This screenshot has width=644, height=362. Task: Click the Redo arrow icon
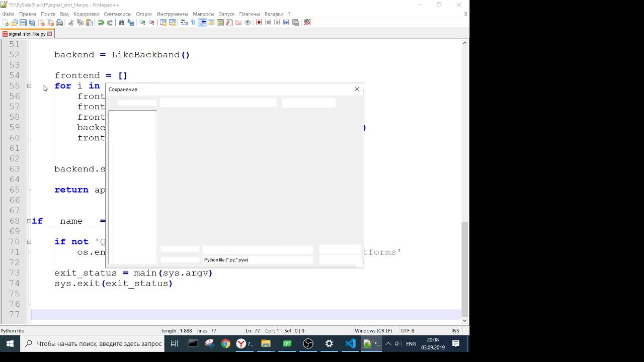coord(110,22)
